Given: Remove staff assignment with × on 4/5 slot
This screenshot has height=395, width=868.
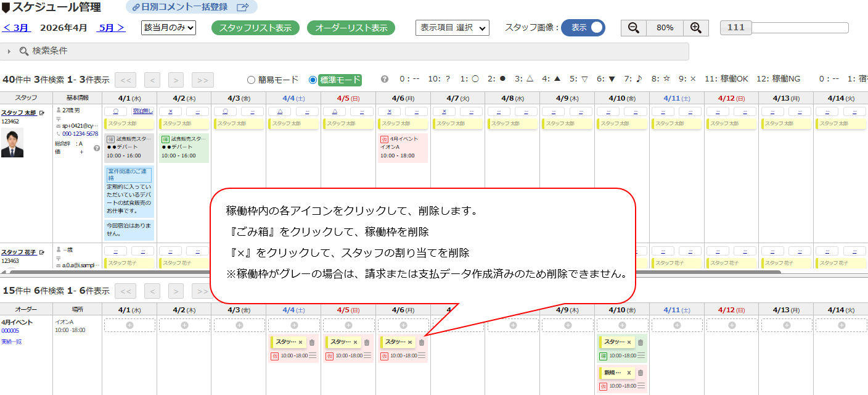Looking at the screenshot, I should pos(355,342).
